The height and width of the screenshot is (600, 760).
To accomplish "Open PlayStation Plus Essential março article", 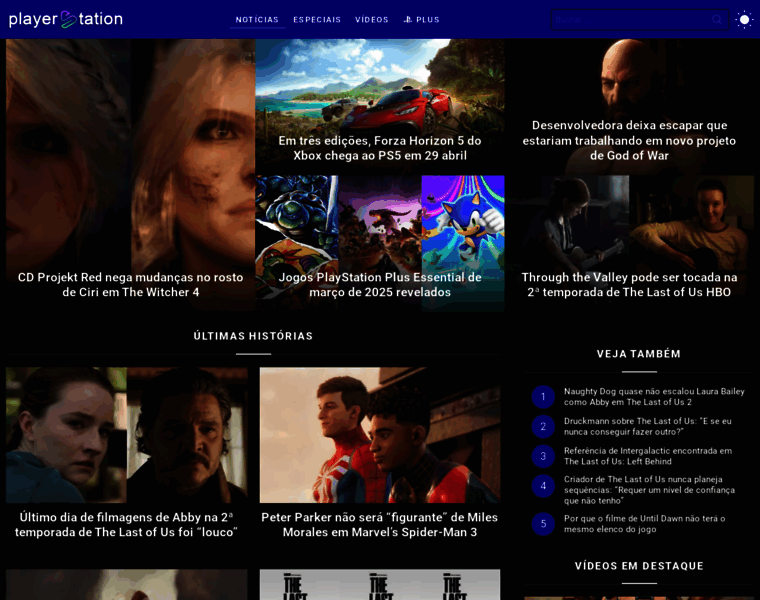I will click(x=380, y=284).
